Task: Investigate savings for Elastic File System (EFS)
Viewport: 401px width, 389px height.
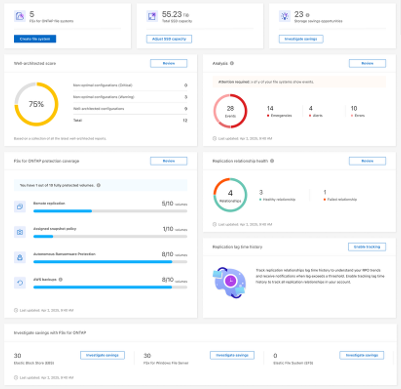Action: click(362, 355)
